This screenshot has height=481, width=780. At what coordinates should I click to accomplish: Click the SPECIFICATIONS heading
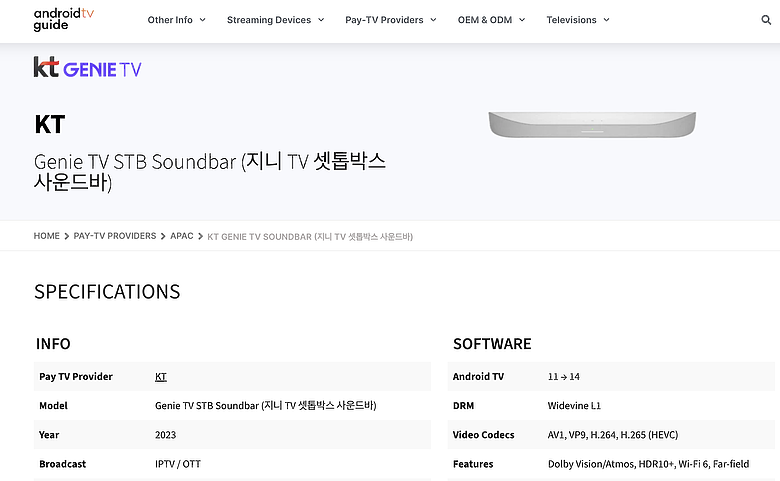(x=107, y=291)
